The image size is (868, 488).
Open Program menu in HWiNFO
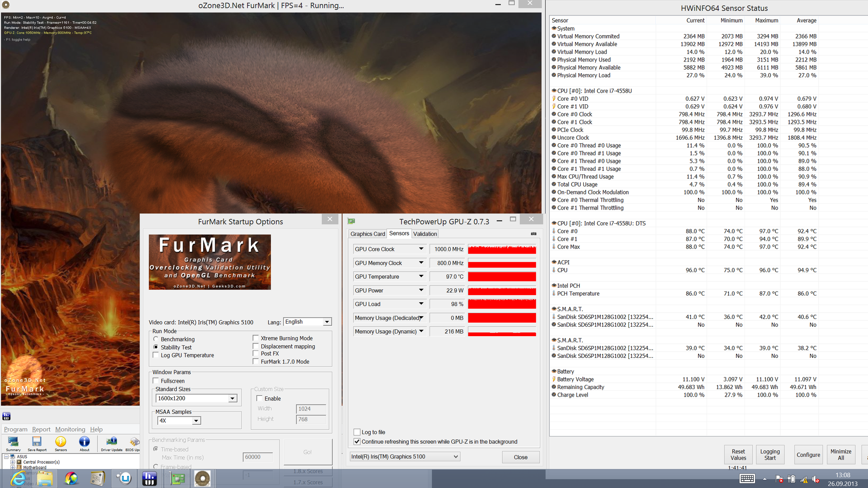[x=16, y=429]
